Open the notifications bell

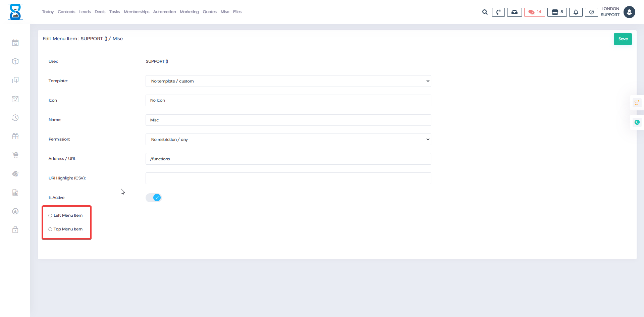[576, 12]
